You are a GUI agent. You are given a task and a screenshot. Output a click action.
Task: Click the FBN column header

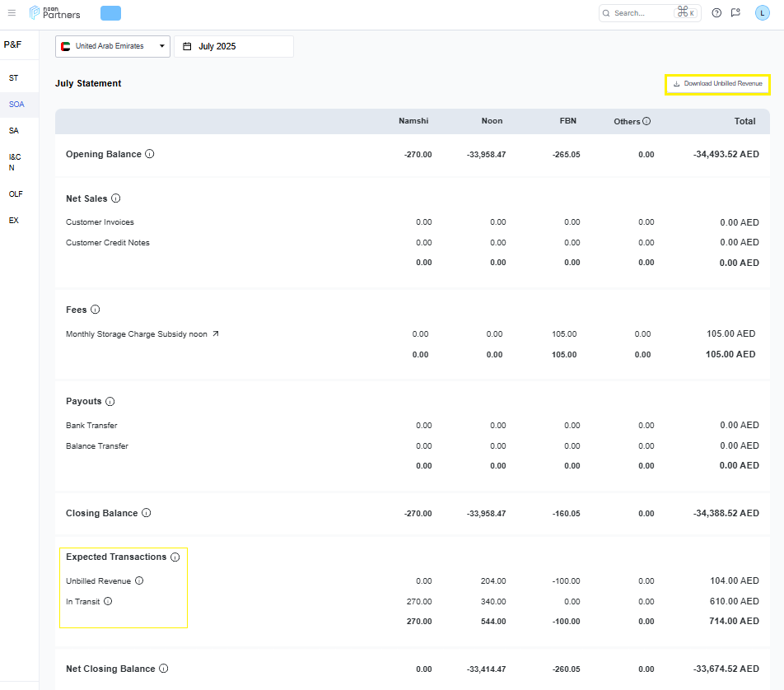(568, 121)
